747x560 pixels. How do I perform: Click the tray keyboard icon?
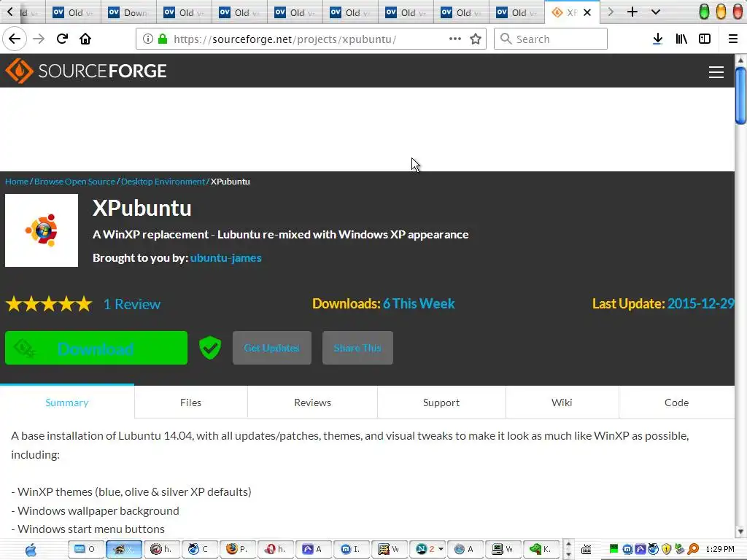(586, 550)
